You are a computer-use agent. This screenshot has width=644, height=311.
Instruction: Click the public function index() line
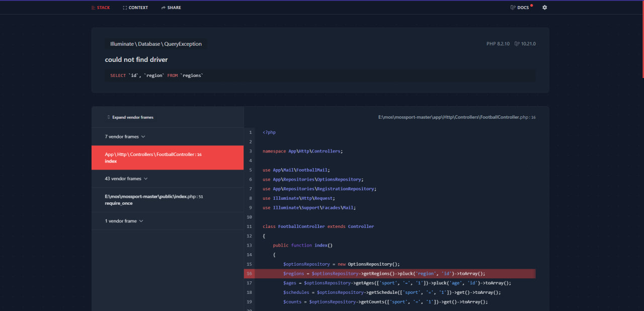coord(303,245)
